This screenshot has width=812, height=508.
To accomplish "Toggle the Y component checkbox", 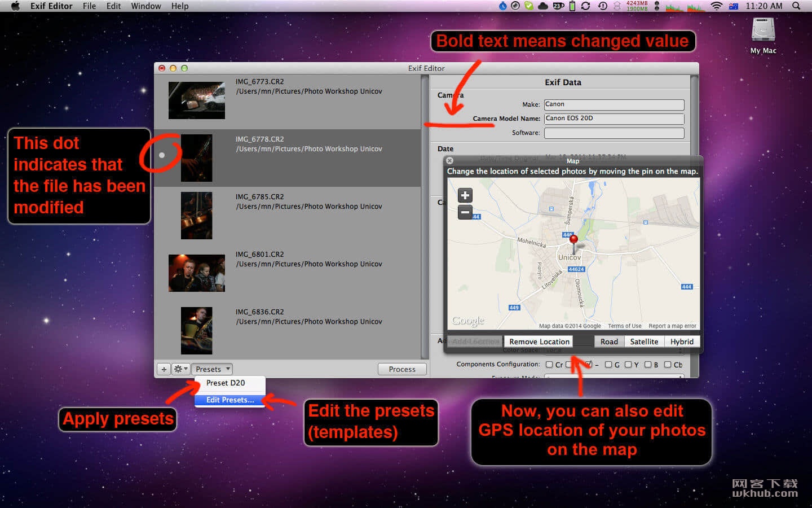I will [x=628, y=365].
